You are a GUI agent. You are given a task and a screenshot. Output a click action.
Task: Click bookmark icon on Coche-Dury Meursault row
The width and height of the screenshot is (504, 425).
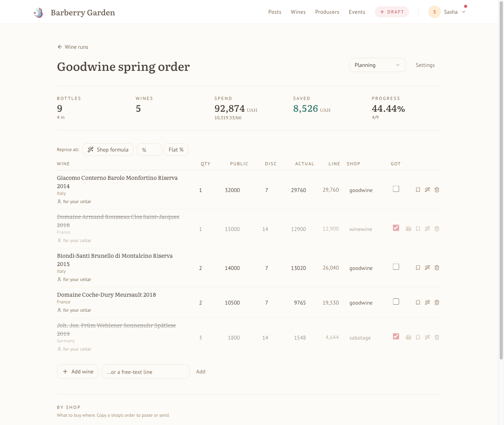tap(418, 303)
